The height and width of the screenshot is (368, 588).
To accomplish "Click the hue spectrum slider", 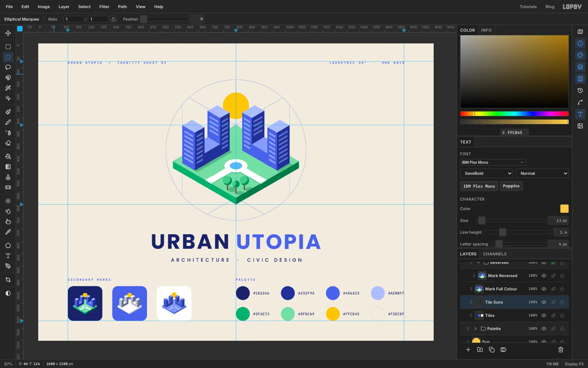I will coord(514,114).
